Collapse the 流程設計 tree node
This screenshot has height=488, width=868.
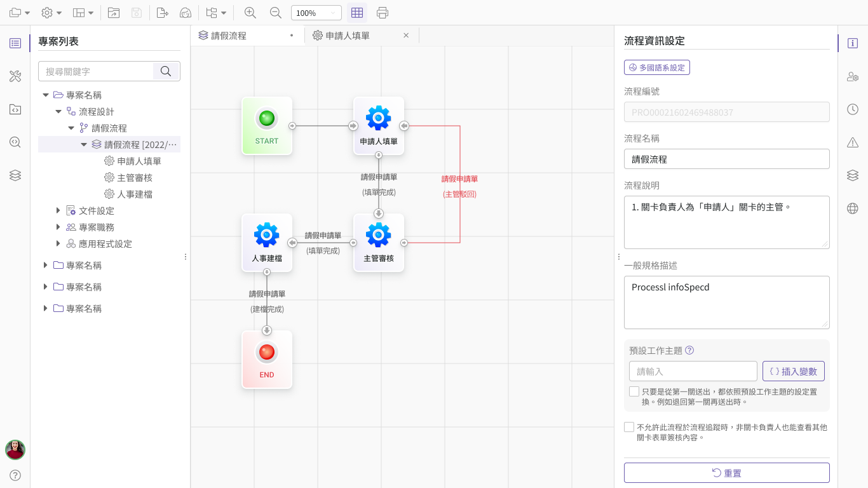[58, 111]
